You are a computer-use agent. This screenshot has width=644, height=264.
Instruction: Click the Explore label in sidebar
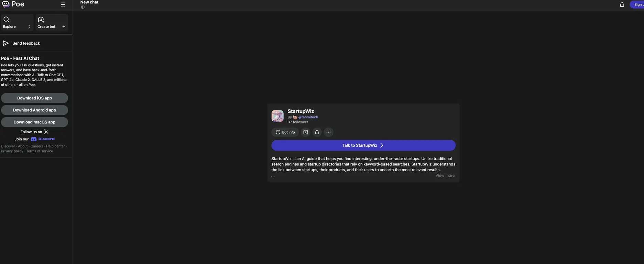(x=9, y=26)
